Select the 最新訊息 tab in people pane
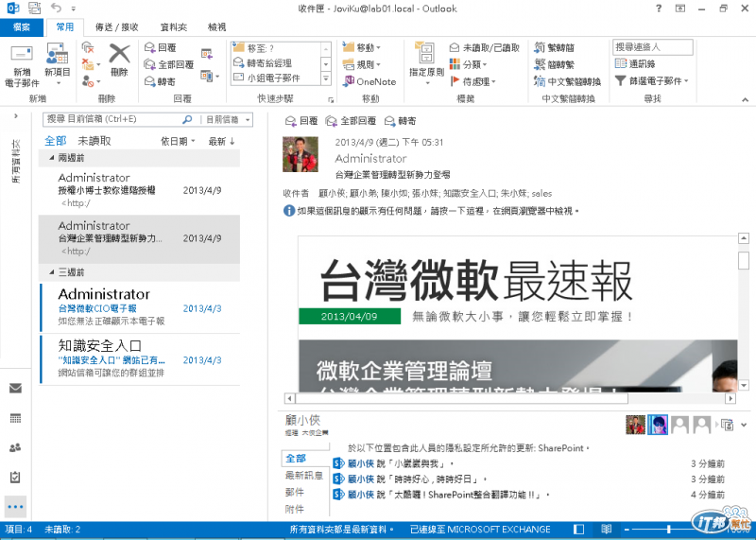This screenshot has width=756, height=540. pos(303,476)
